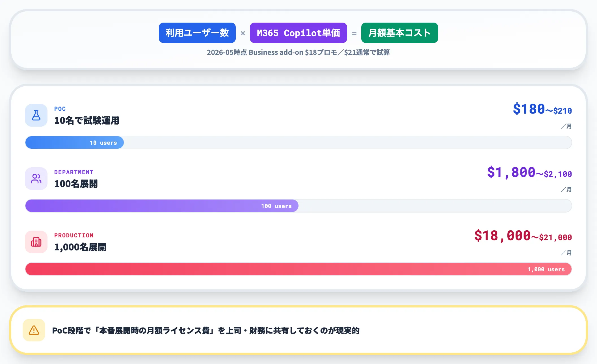The height and width of the screenshot is (364, 597).
Task: Click the × multiplication symbol
Action: pyautogui.click(x=243, y=33)
